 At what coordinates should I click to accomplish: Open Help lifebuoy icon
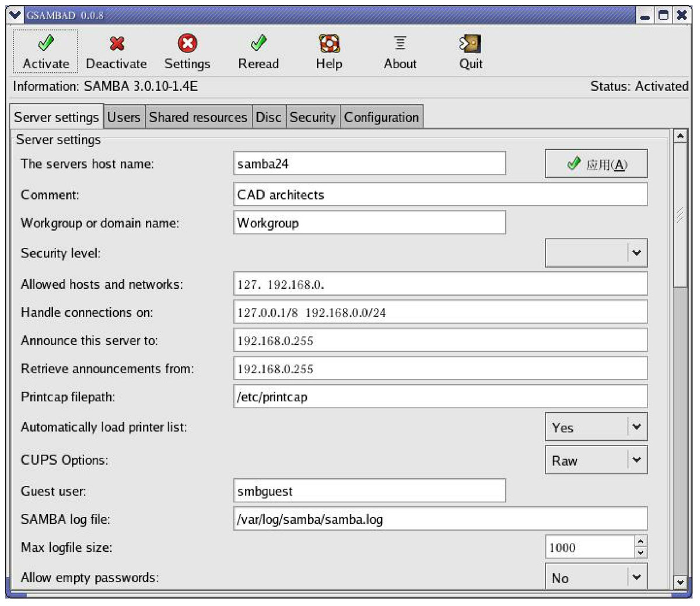(x=329, y=44)
